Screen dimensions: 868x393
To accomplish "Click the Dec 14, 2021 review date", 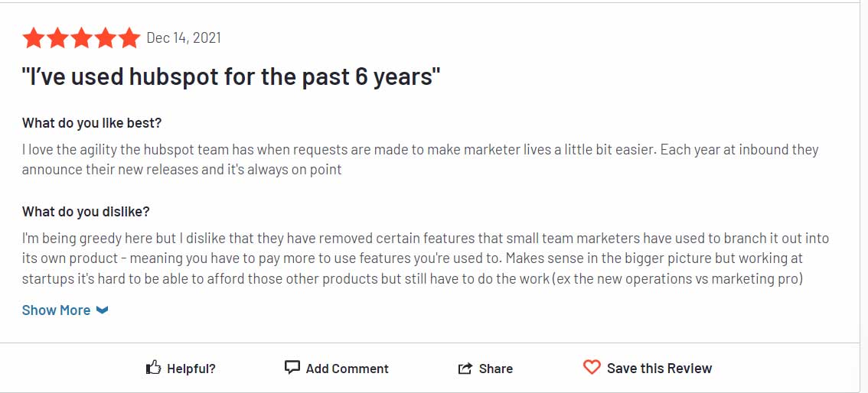I will click(184, 38).
